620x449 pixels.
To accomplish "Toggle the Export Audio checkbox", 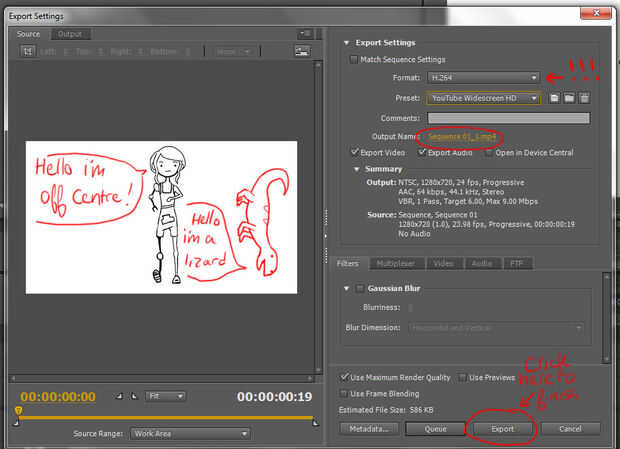I will click(422, 152).
